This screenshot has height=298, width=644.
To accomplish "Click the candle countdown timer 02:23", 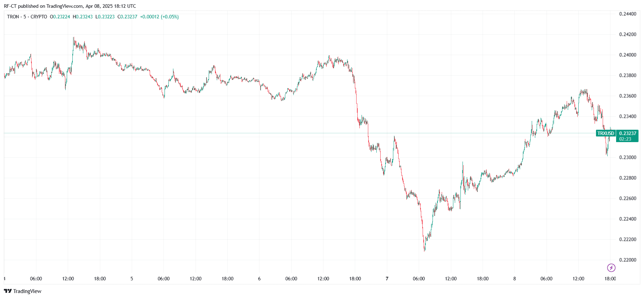I will tap(625, 139).
